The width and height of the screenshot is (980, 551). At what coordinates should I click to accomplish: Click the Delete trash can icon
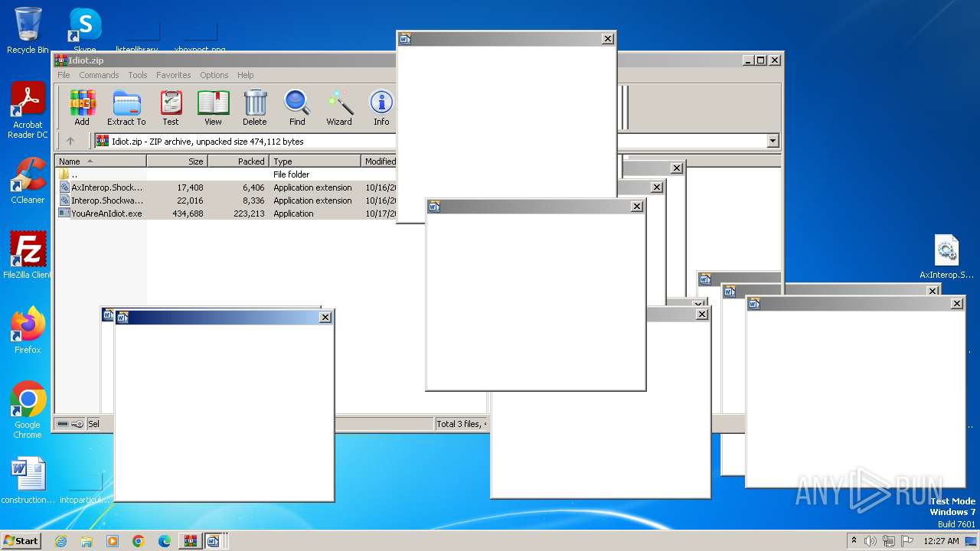coord(255,107)
